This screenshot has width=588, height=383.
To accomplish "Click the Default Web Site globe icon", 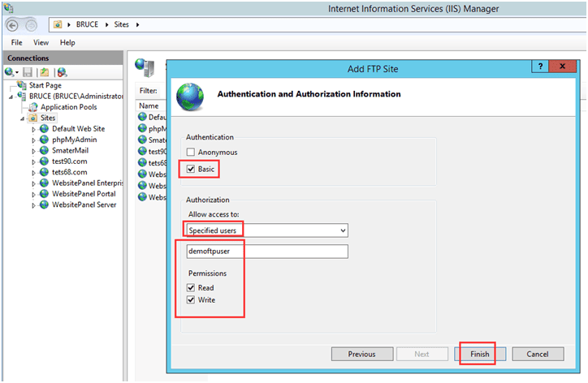I will click(x=44, y=128).
